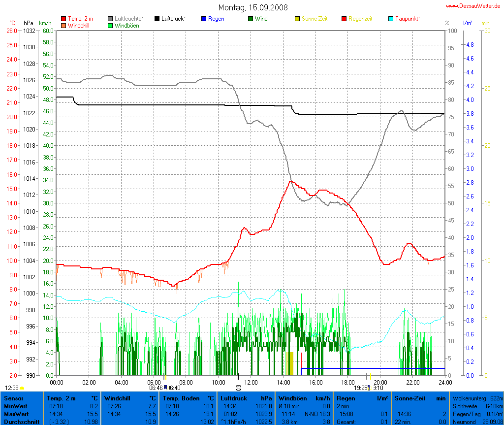The height and width of the screenshot is (425, 504).
Task: Click the yellow Sonne-Zeit legend square
Action: click(297, 19)
